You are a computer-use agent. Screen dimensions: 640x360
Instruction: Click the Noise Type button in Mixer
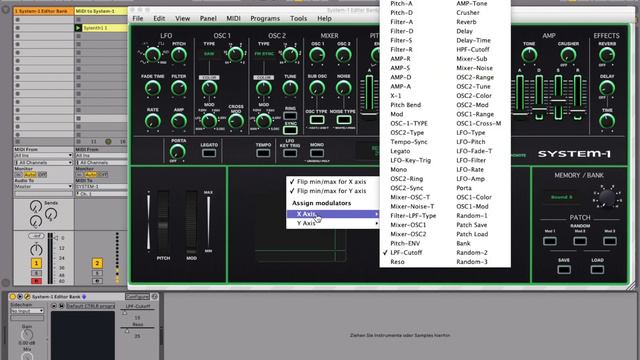coord(344,120)
